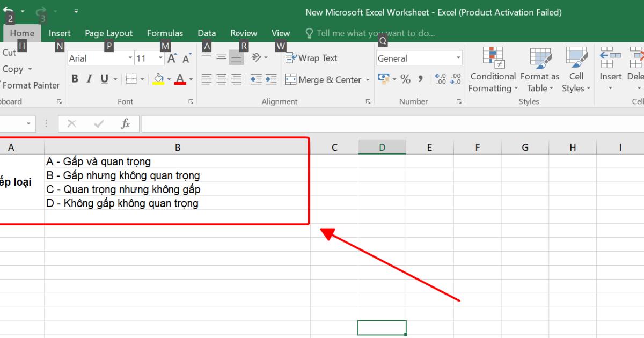This screenshot has height=338, width=644.
Task: Open the Arial font name dropdown
Action: [130, 58]
